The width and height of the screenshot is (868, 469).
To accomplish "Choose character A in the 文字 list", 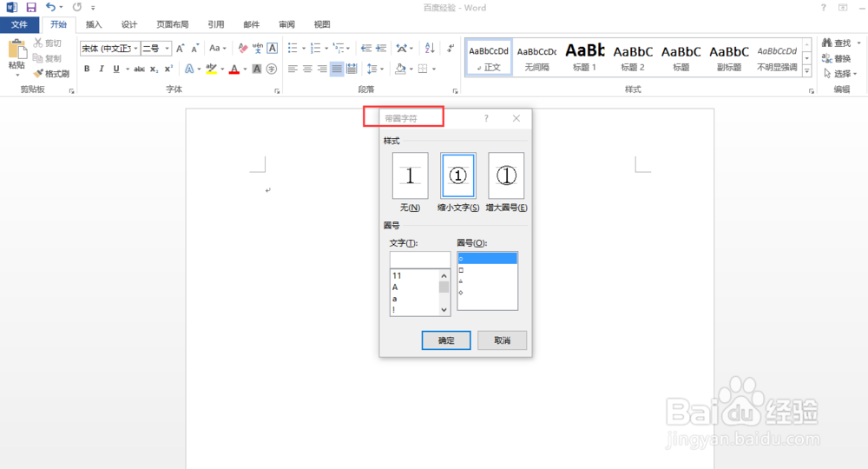I will [395, 287].
